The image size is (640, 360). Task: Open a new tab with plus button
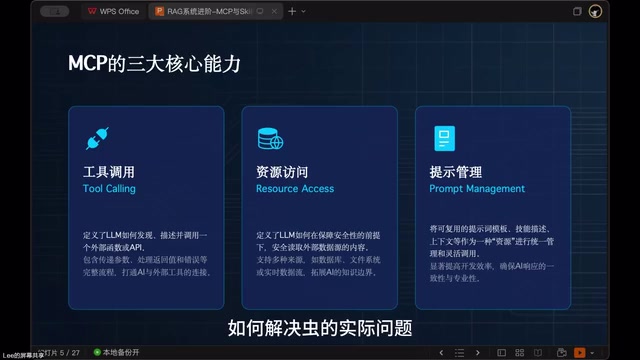pos(292,11)
